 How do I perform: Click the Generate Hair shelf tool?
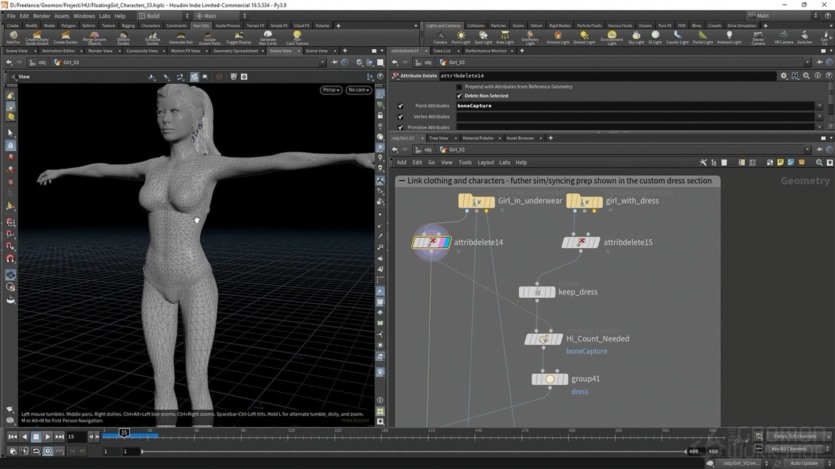pyautogui.click(x=181, y=37)
